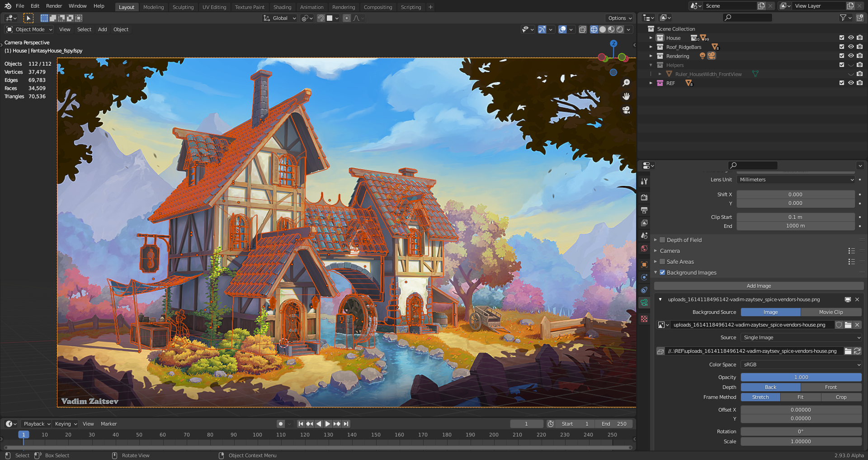Reload the background image file
The image size is (868, 460).
point(857,351)
